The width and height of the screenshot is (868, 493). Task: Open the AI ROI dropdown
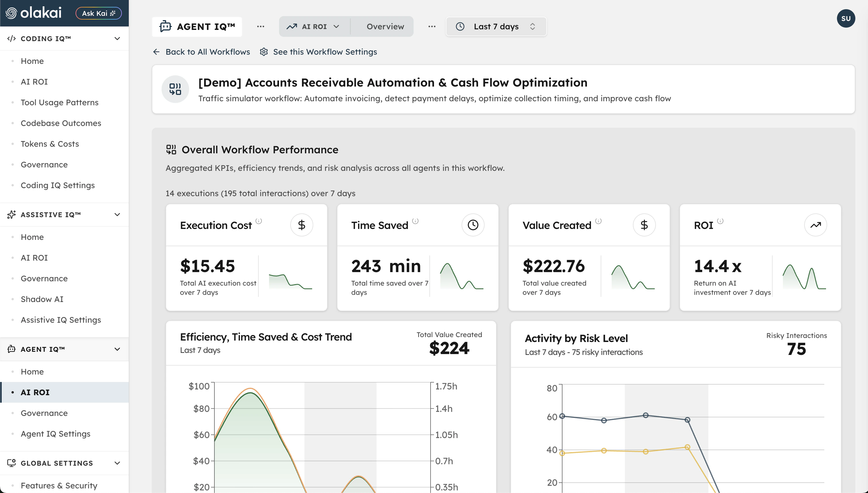(x=314, y=26)
